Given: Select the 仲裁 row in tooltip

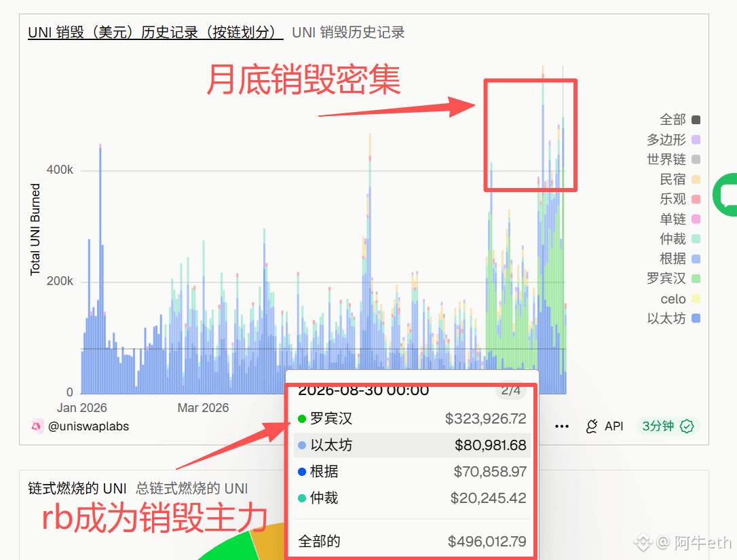Looking at the screenshot, I should [412, 498].
